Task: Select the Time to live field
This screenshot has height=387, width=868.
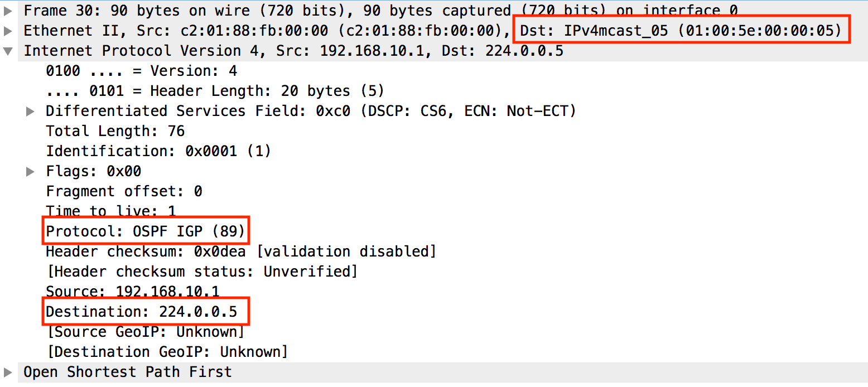Action: pos(109,211)
